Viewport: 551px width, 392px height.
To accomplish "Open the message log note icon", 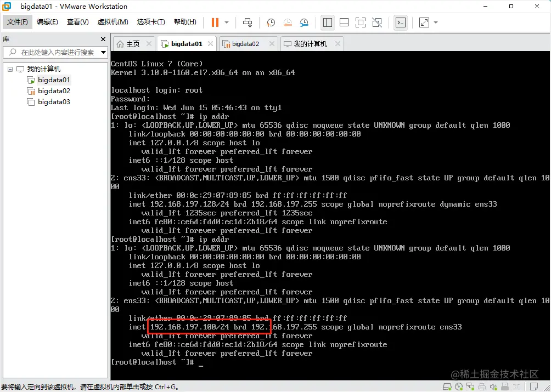I will tap(534, 387).
